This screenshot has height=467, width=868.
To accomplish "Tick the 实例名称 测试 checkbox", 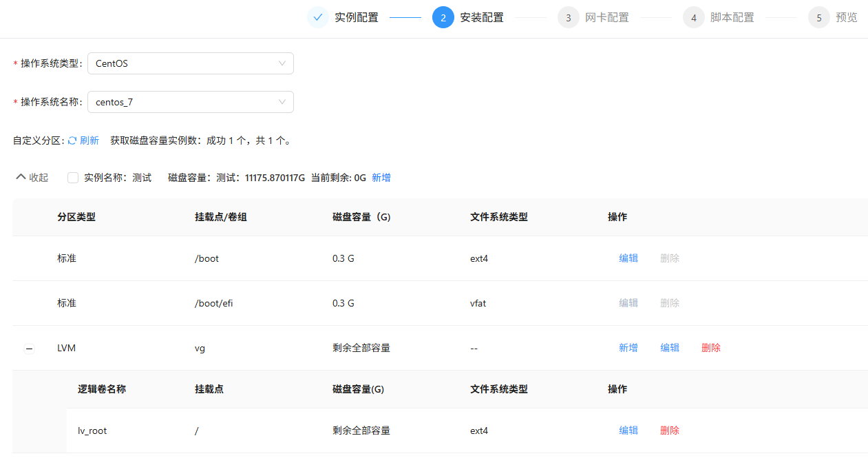I will click(73, 178).
